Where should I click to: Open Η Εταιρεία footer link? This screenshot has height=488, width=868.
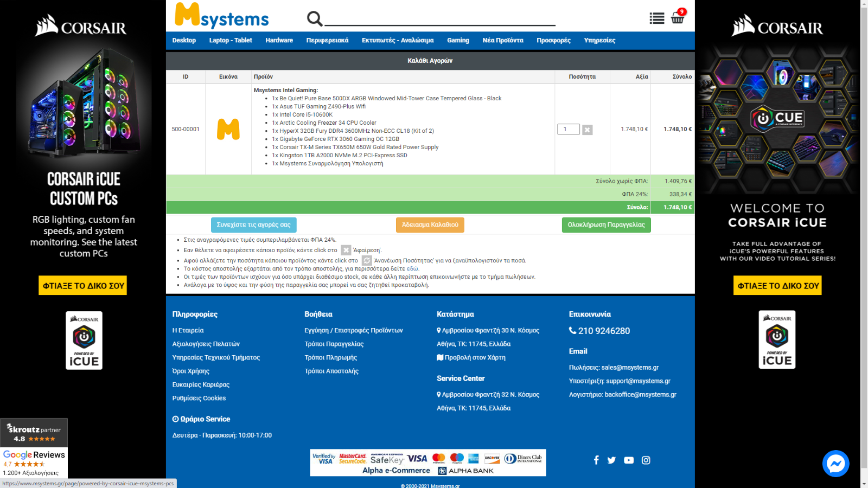188,330
